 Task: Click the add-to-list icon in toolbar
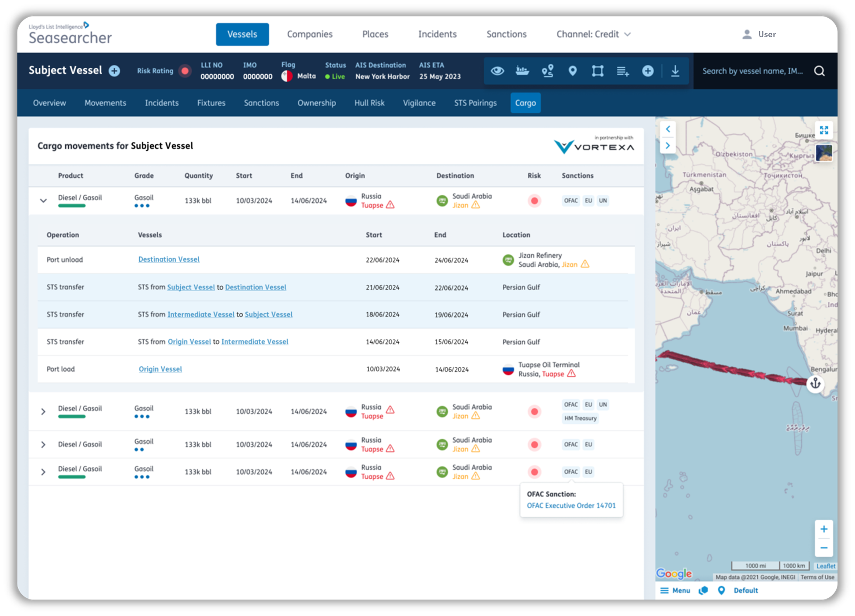pyautogui.click(x=622, y=71)
